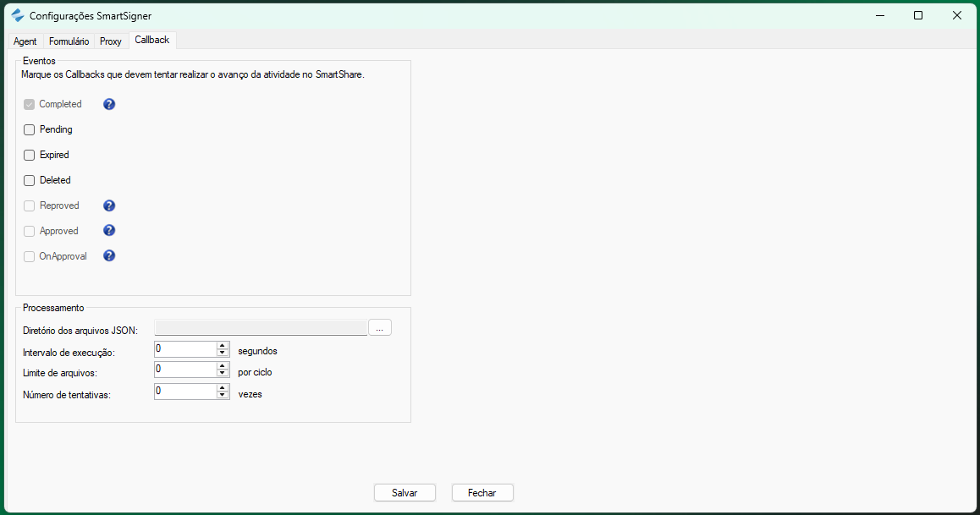Maximize the Configurações SmartSigner window

click(x=918, y=15)
